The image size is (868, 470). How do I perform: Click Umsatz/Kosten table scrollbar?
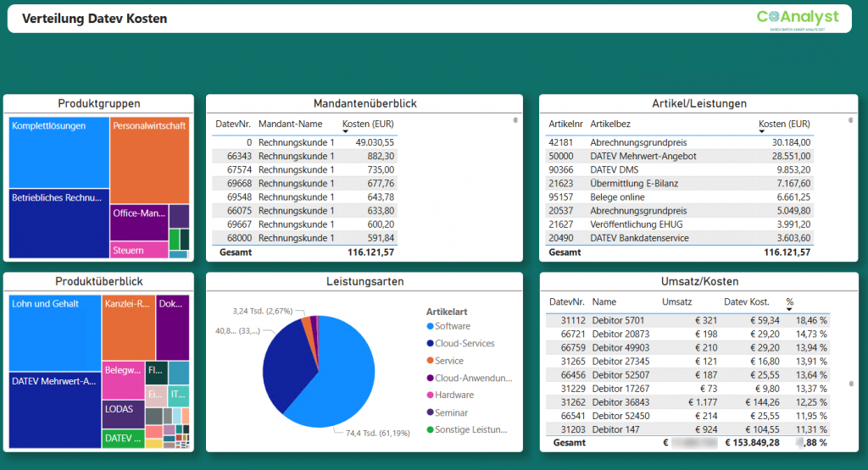pyautogui.click(x=851, y=383)
